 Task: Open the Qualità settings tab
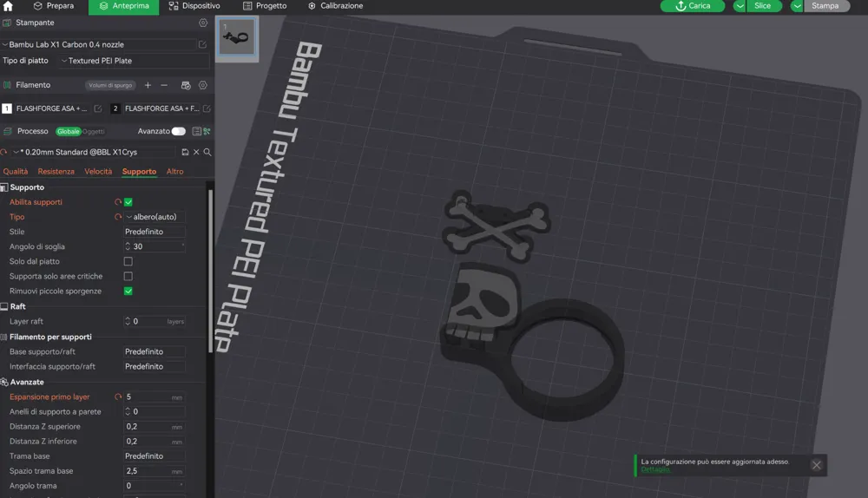pos(16,172)
